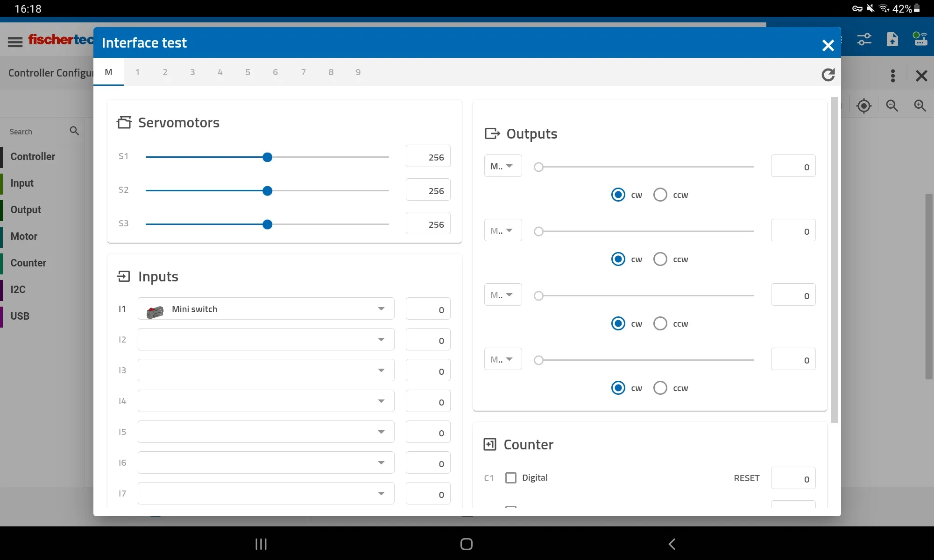Click the file upload icon in toolbar

892,40
